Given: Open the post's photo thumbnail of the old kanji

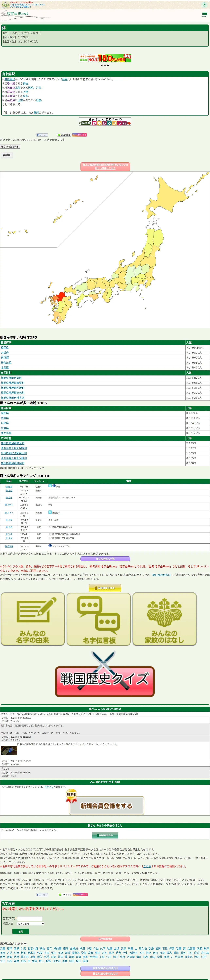Looking at the screenshot, I should click(x=9, y=751).
